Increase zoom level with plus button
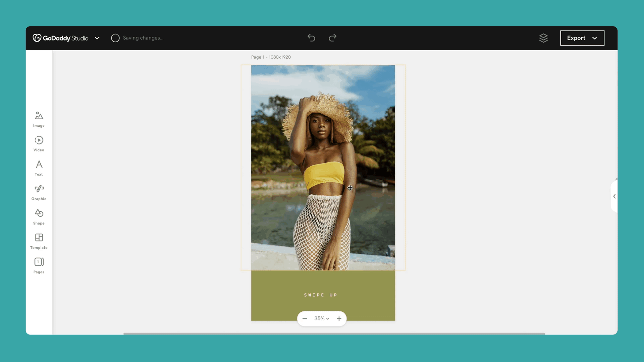 point(339,318)
